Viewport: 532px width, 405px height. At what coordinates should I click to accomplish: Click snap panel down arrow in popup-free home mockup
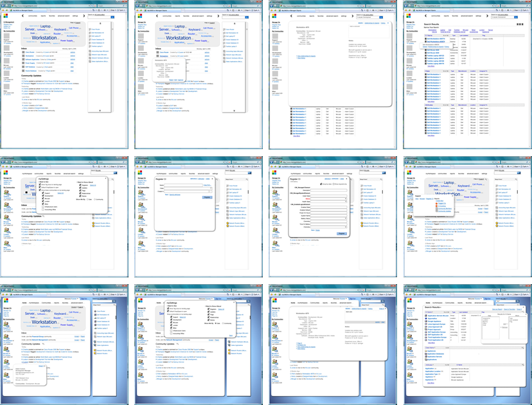coord(100,111)
